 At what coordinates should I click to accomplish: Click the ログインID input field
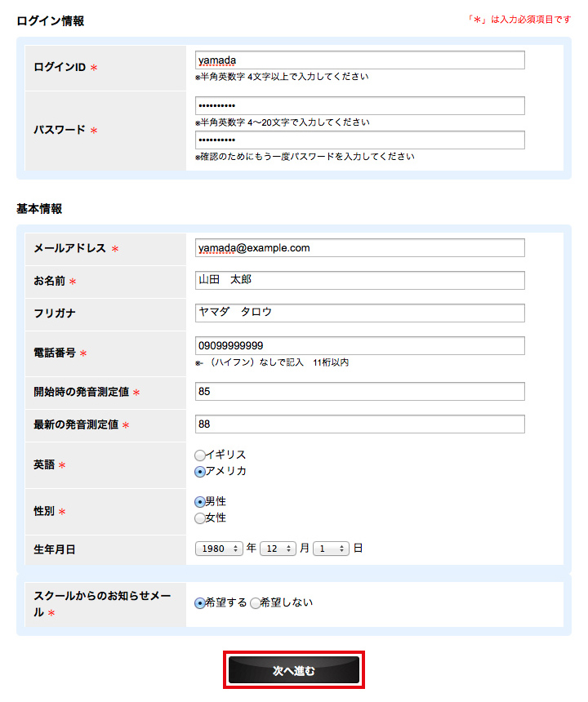tap(359, 60)
